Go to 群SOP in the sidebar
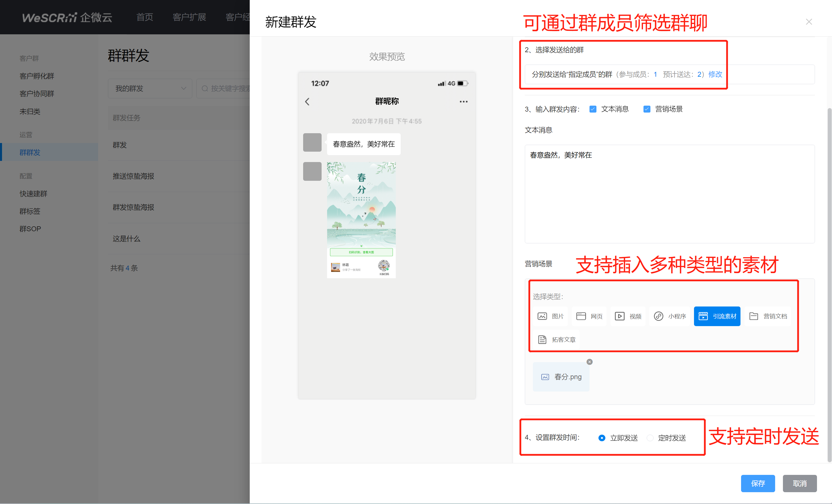 coord(30,229)
